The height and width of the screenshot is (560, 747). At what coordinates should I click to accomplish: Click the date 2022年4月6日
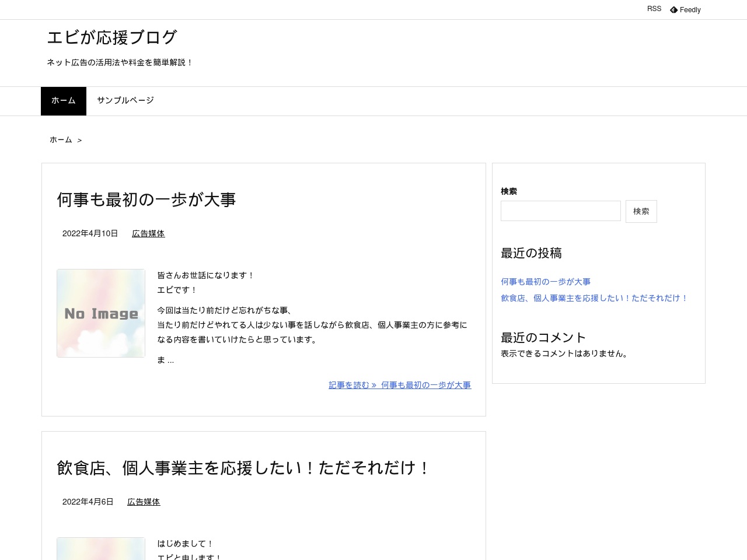88,502
